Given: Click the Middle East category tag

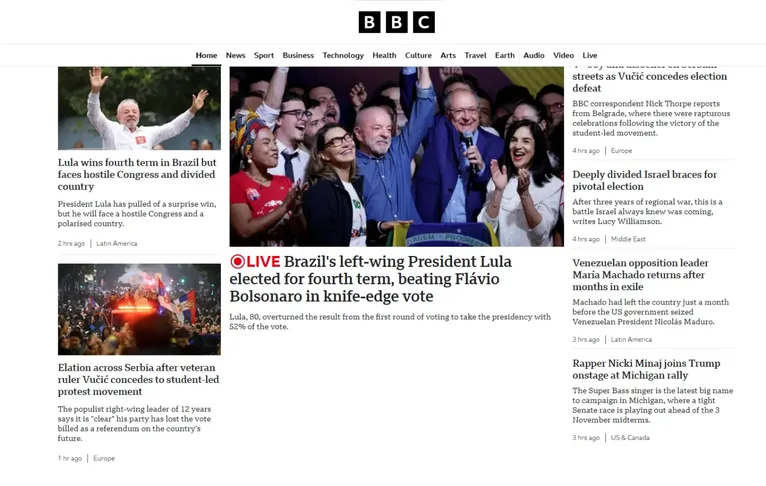Looking at the screenshot, I should [x=628, y=239].
